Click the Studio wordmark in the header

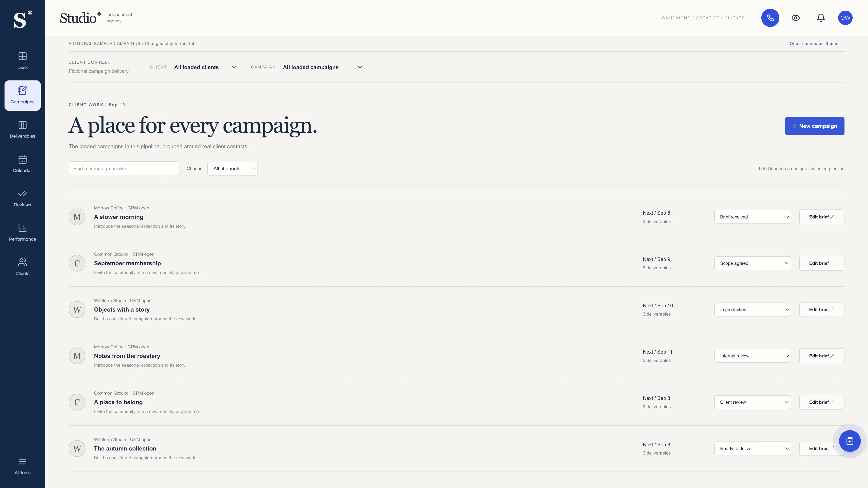pos(80,18)
